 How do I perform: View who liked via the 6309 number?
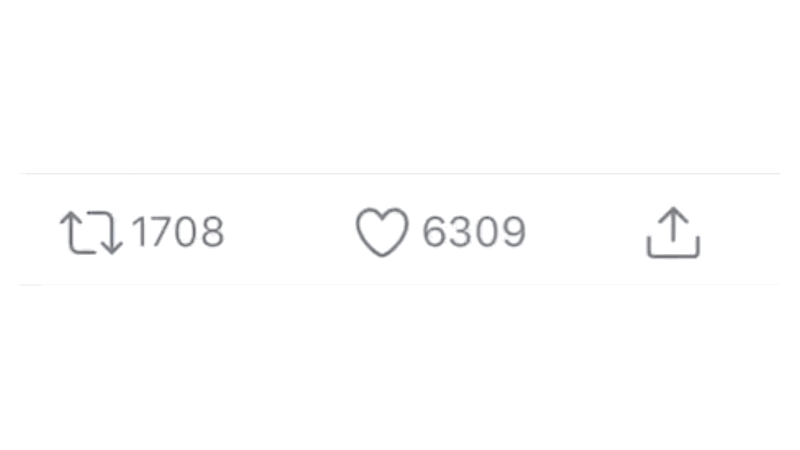point(474,232)
